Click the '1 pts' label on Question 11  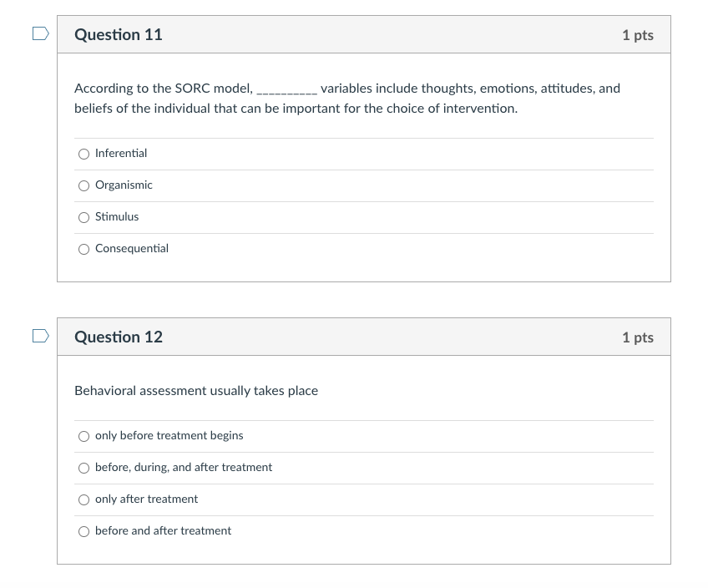point(637,34)
